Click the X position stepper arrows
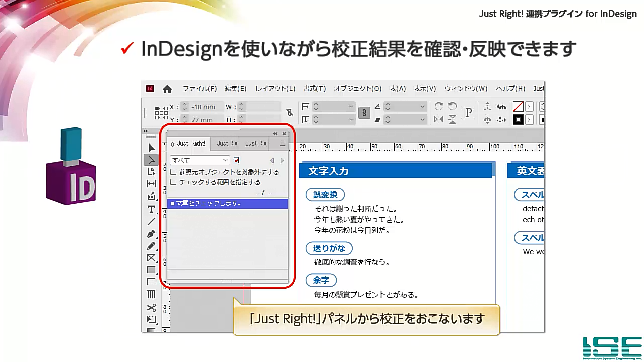The height and width of the screenshot is (362, 644). 184,107
